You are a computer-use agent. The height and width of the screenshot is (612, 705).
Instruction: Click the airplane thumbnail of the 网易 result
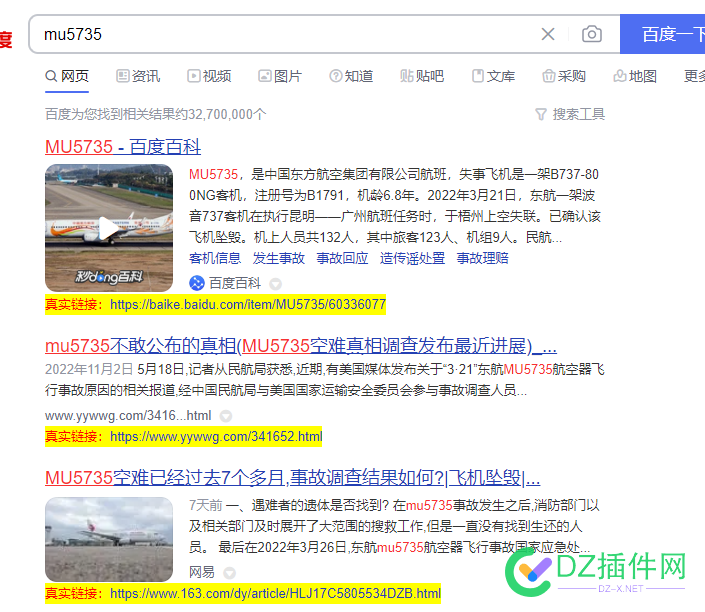click(109, 539)
